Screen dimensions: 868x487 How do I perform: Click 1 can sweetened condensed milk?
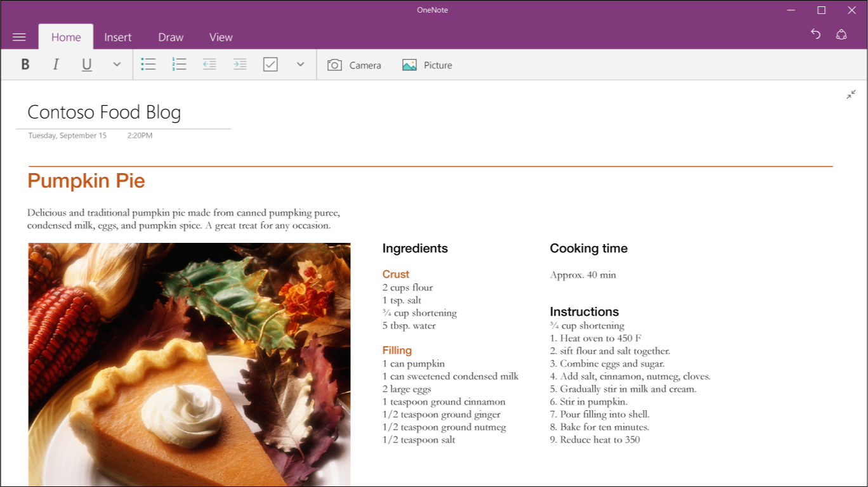point(450,377)
